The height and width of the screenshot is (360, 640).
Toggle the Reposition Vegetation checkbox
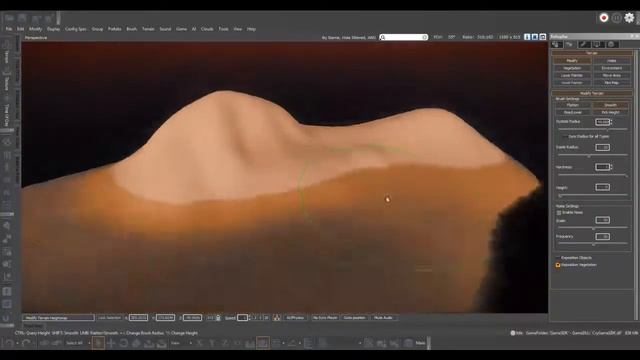pos(558,265)
